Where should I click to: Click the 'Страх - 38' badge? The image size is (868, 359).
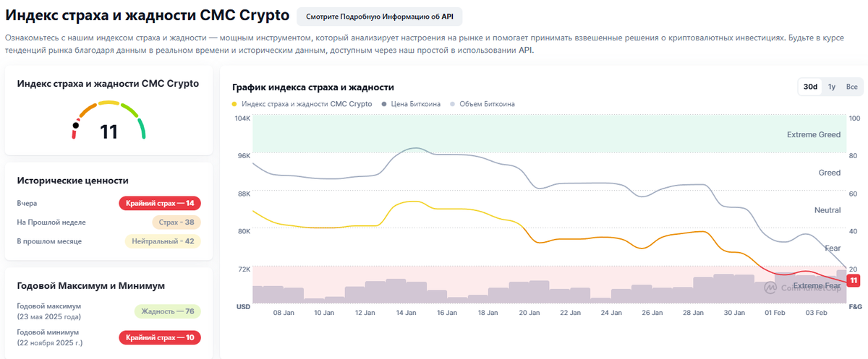(176, 222)
